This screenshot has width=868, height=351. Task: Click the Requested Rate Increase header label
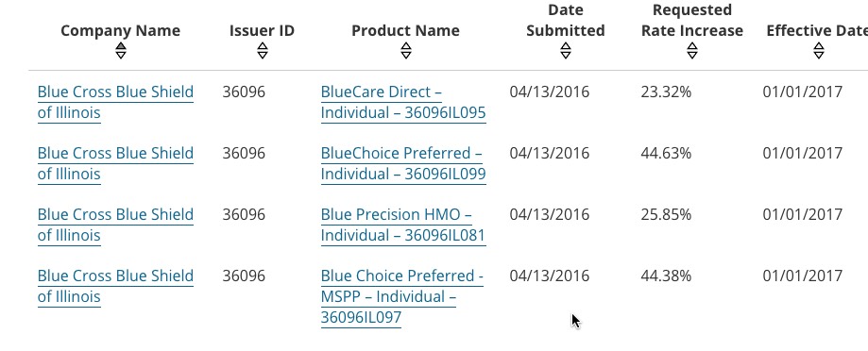692,20
